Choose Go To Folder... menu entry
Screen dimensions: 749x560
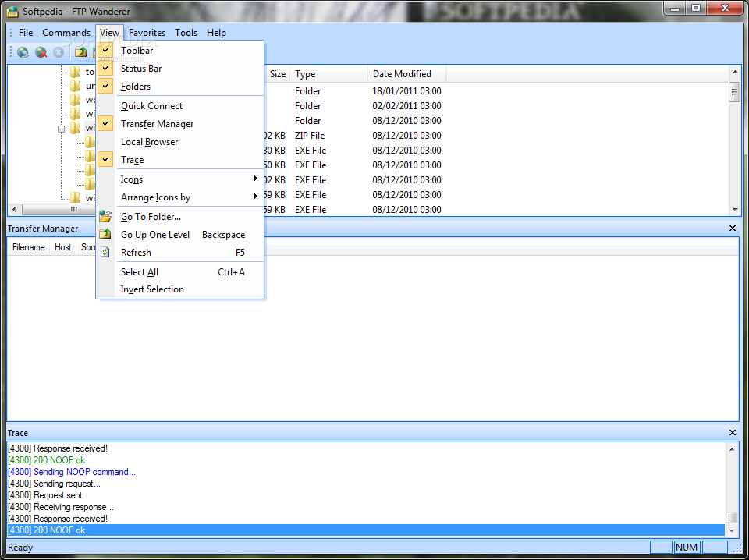pyautogui.click(x=179, y=217)
